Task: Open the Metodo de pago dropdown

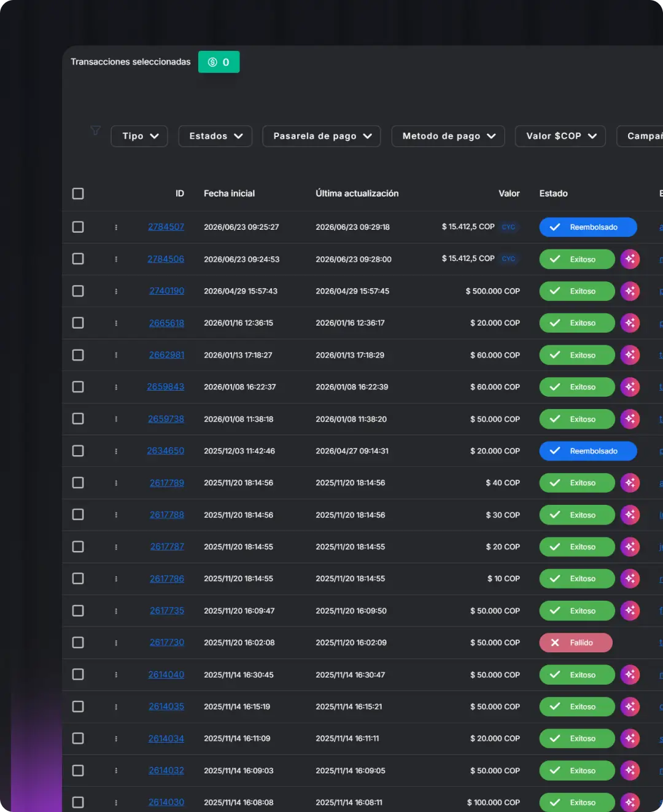Action: click(x=448, y=136)
